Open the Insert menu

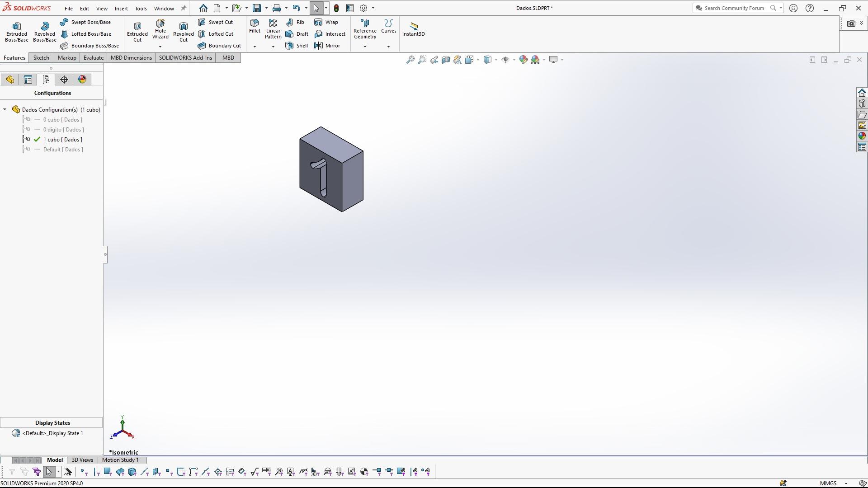point(121,9)
